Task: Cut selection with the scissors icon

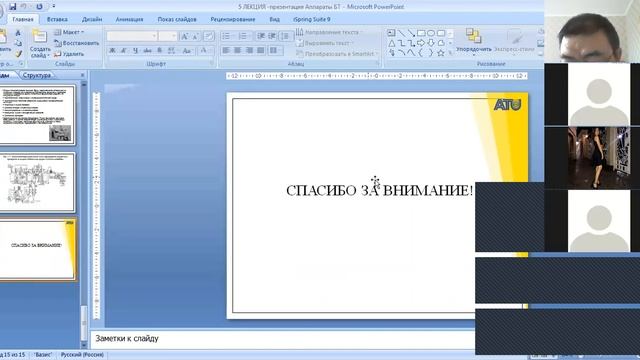Action: pyautogui.click(x=18, y=33)
